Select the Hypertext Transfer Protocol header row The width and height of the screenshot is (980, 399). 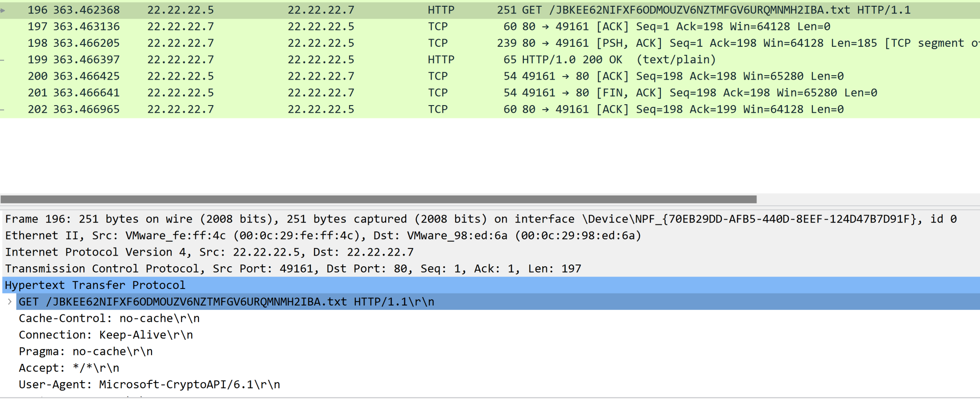(95, 285)
